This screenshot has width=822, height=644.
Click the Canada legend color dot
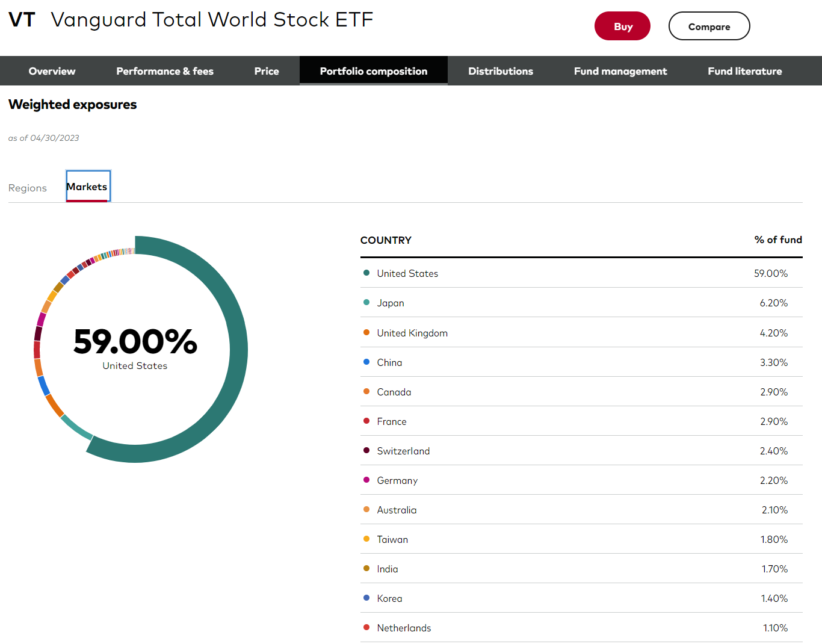coord(366,391)
